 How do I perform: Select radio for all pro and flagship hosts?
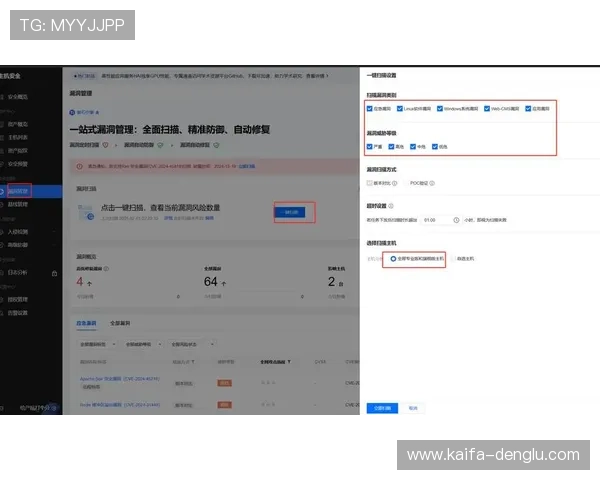pyautogui.click(x=393, y=259)
